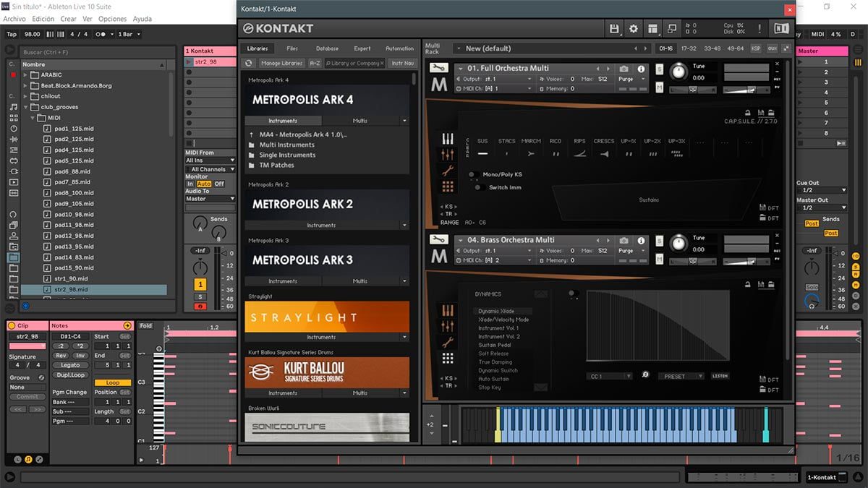
Task: Select the MARCM articulation slot
Action: coord(531,147)
